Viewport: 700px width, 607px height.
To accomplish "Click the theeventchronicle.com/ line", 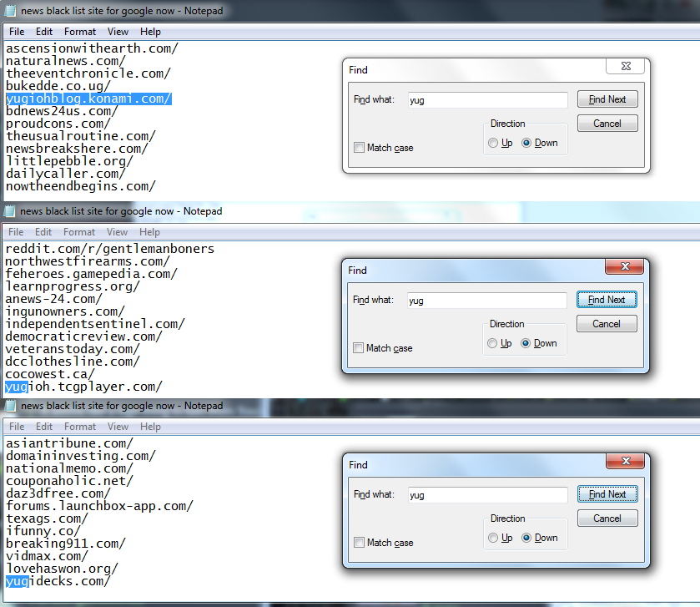I will [x=88, y=73].
